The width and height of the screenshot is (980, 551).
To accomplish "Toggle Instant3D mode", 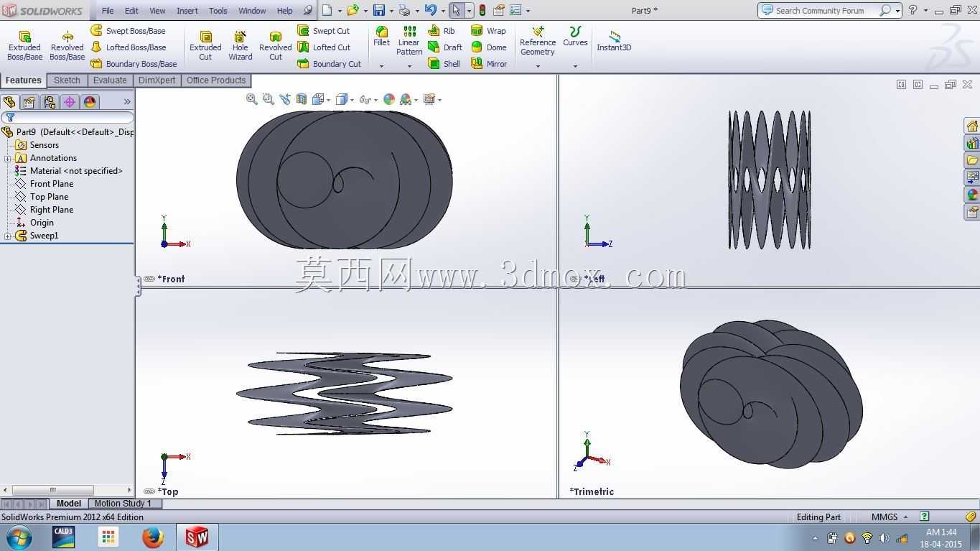I will [x=614, y=41].
